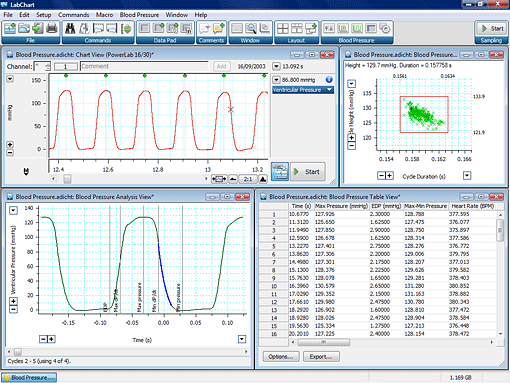Open a file with folder icon
The height and width of the screenshot is (383, 510).
[x=24, y=28]
